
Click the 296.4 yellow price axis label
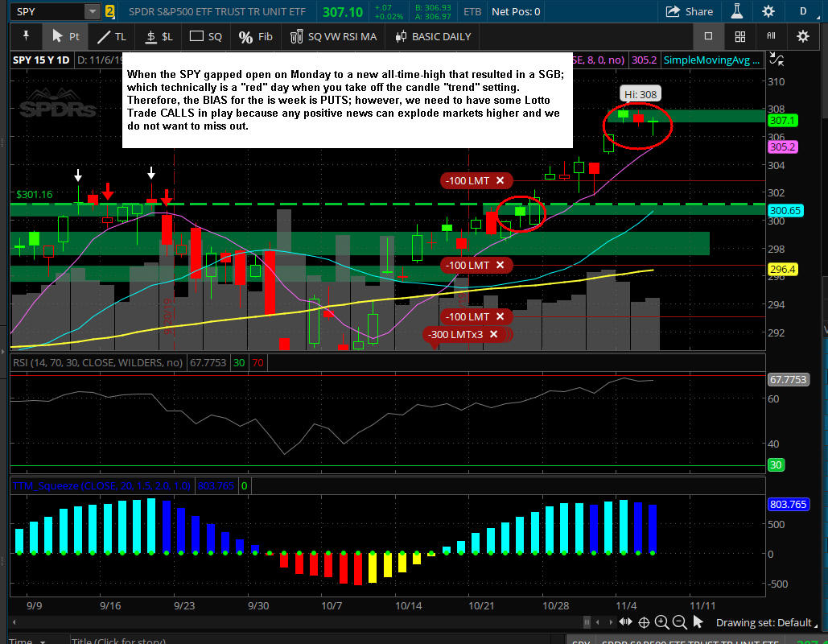(782, 270)
